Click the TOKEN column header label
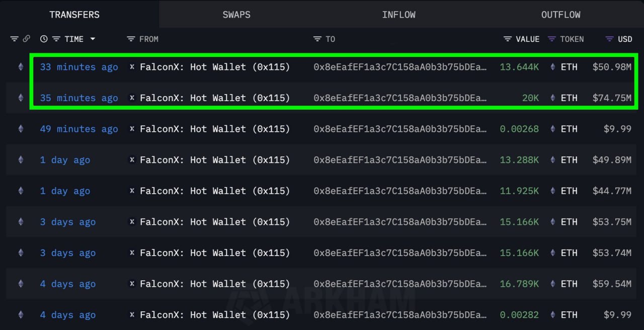 click(x=572, y=39)
